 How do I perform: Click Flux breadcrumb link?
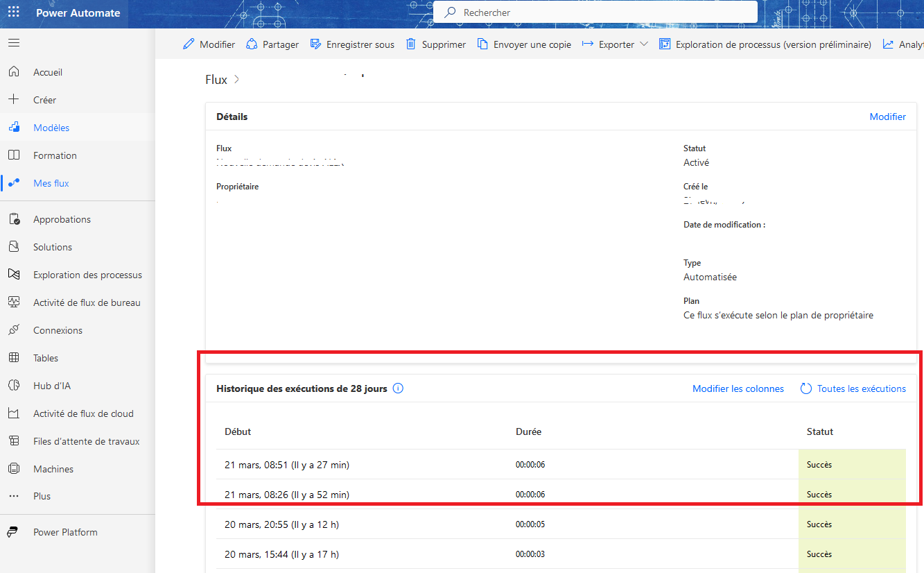216,80
